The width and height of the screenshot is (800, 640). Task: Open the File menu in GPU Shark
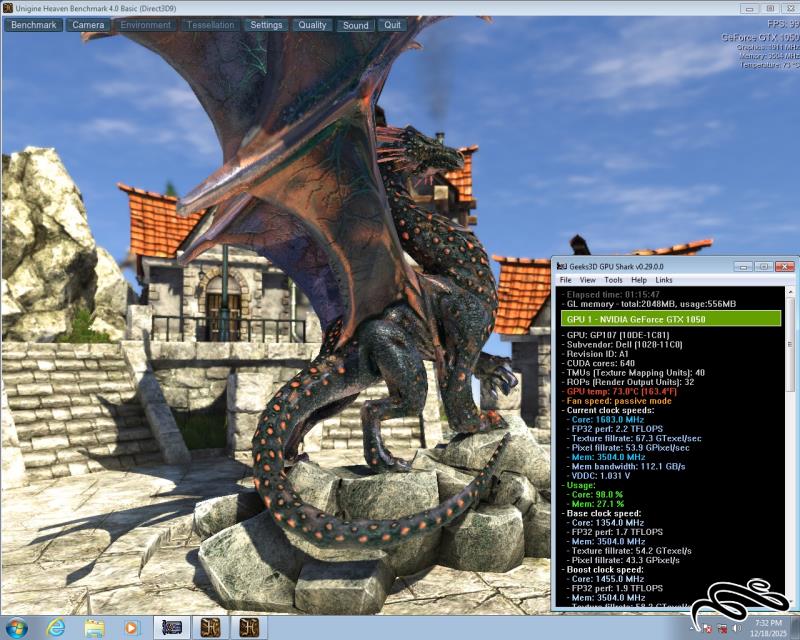click(565, 280)
